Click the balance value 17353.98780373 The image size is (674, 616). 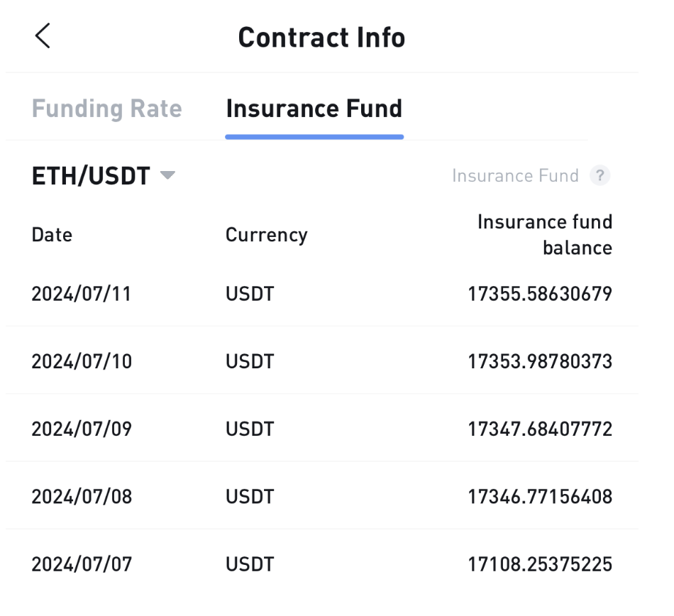(540, 361)
